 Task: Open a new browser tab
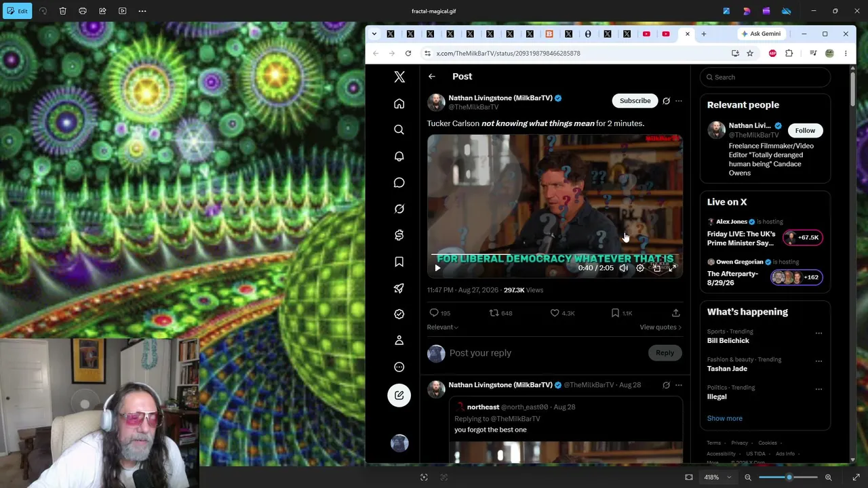[704, 34]
